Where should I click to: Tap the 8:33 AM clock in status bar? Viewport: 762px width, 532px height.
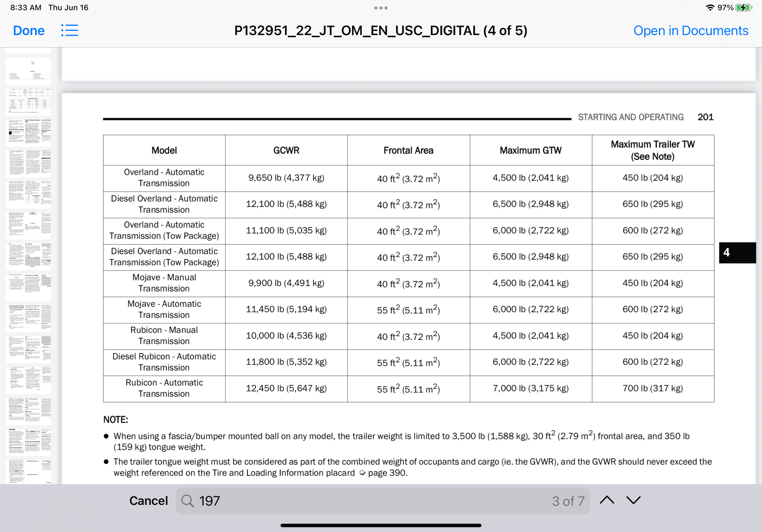tap(26, 8)
